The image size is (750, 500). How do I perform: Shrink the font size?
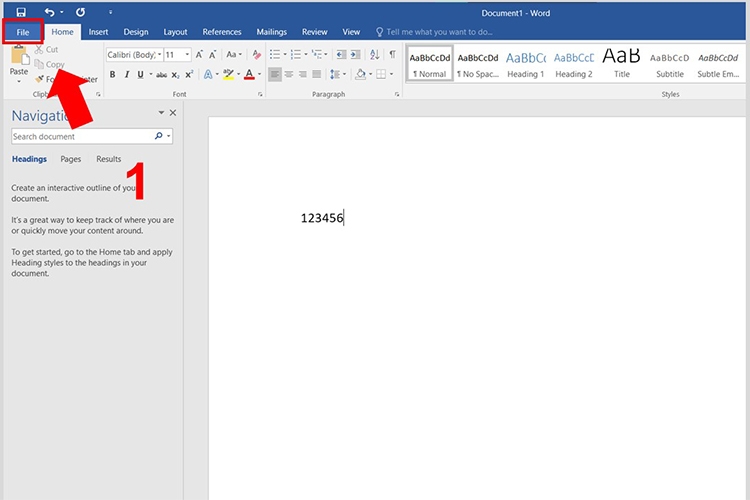212,55
